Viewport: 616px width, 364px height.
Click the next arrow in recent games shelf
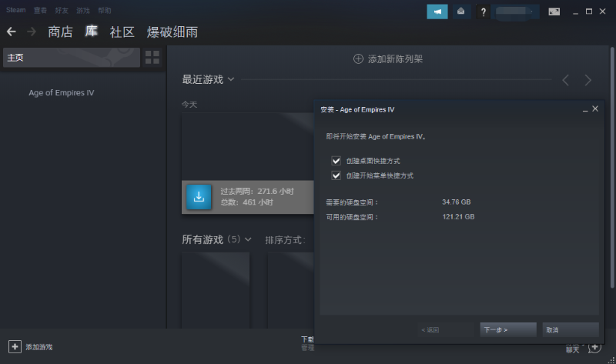click(x=588, y=80)
